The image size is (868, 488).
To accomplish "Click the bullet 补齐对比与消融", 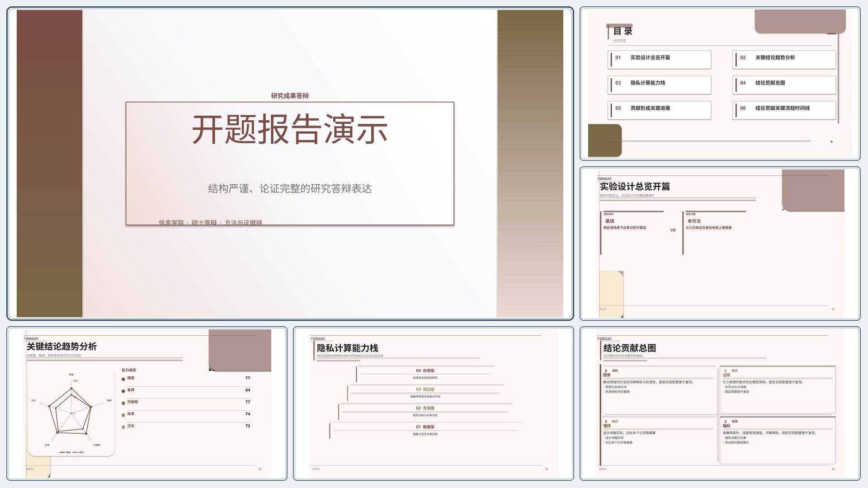I will 736,387.
